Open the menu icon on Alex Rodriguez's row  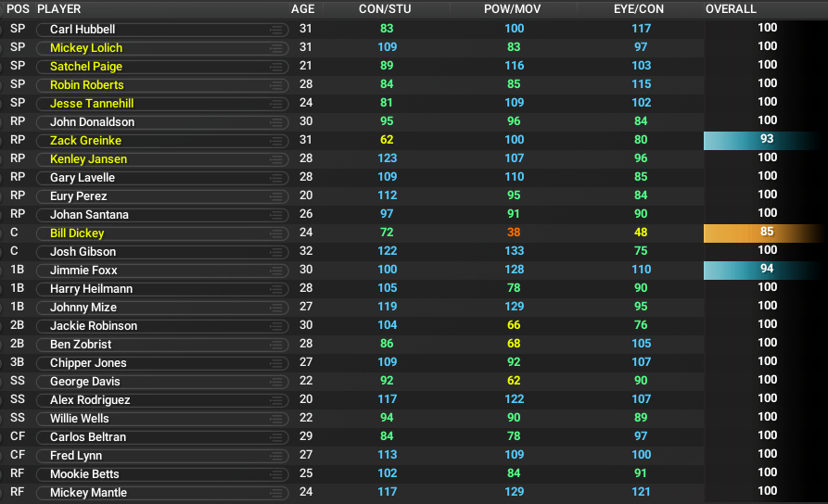pos(276,400)
